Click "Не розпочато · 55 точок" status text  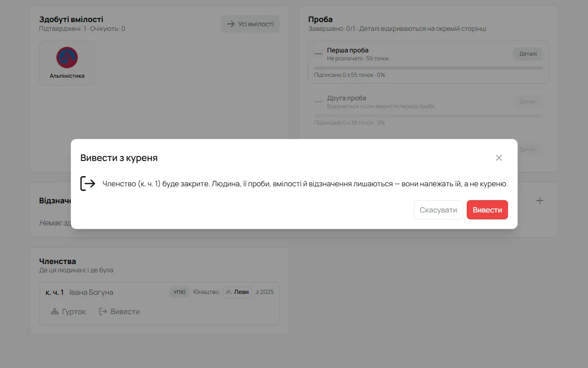pyautogui.click(x=358, y=58)
